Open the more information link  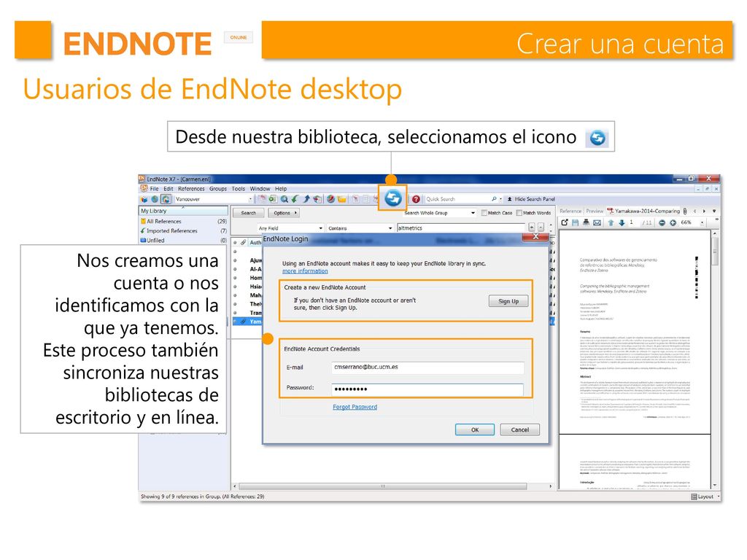[305, 271]
